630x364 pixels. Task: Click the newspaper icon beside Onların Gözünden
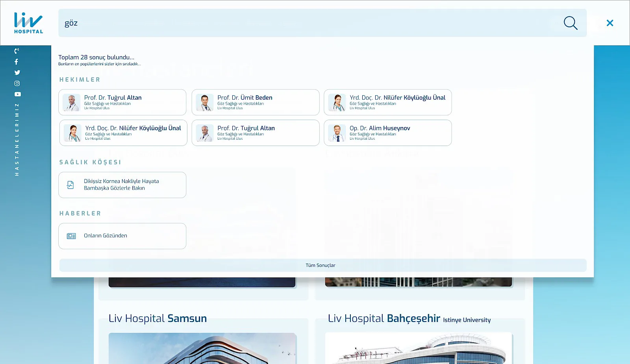pyautogui.click(x=71, y=236)
